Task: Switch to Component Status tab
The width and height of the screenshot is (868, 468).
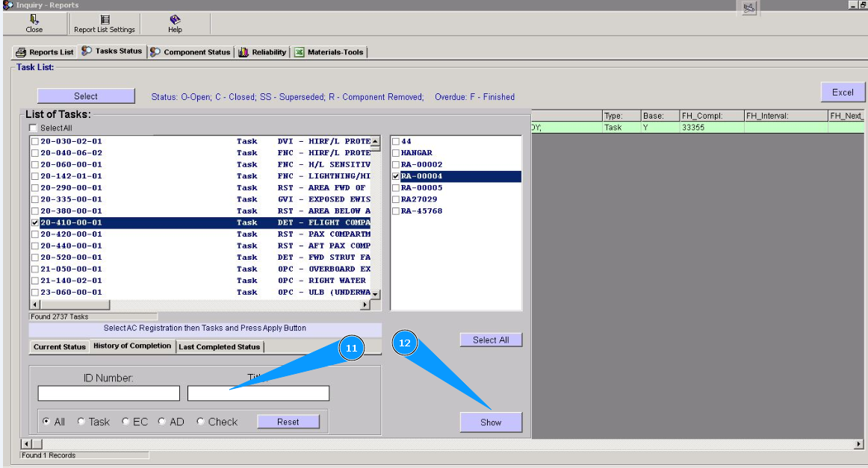Action: click(x=190, y=52)
